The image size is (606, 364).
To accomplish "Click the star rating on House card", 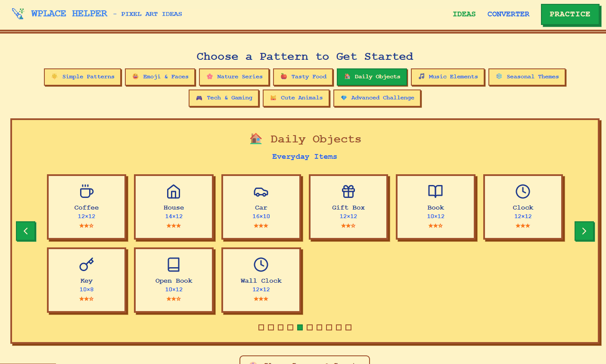I will click(x=174, y=225).
